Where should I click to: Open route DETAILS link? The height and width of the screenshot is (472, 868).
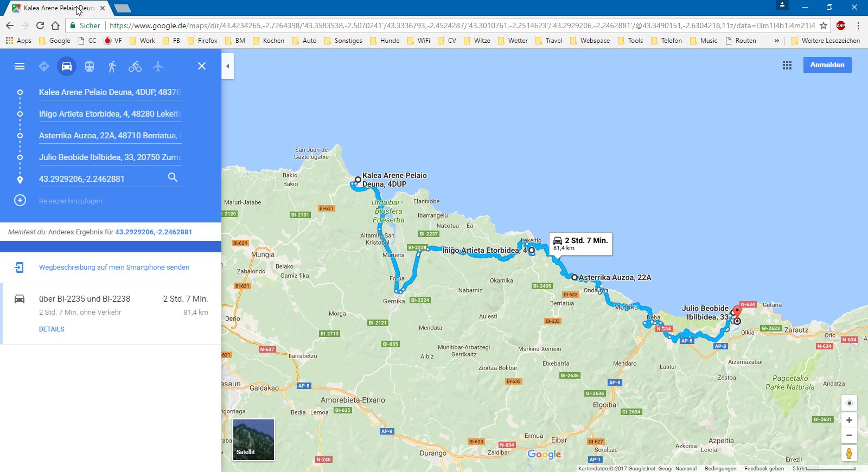[x=52, y=329]
